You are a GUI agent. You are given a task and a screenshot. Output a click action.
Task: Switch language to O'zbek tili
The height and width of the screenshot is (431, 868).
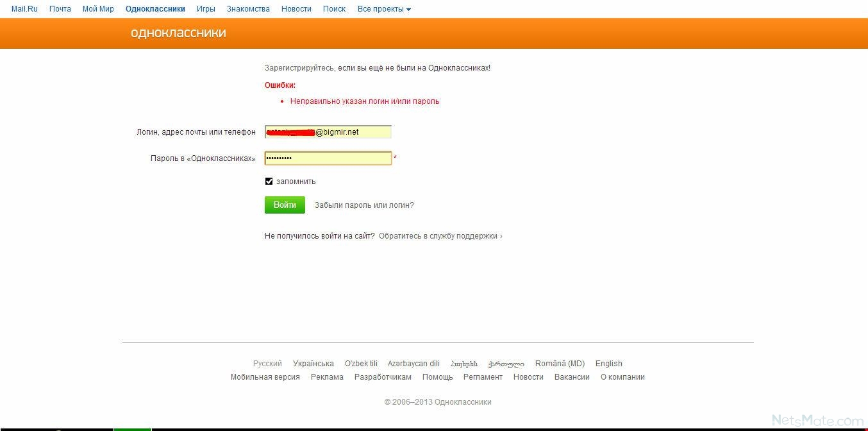coord(361,364)
